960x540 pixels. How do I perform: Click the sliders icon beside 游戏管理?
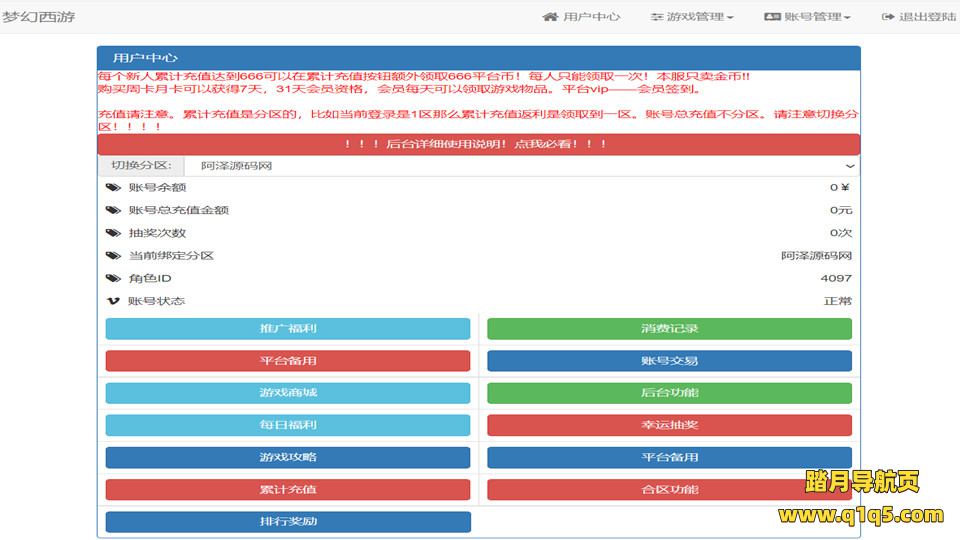[657, 17]
